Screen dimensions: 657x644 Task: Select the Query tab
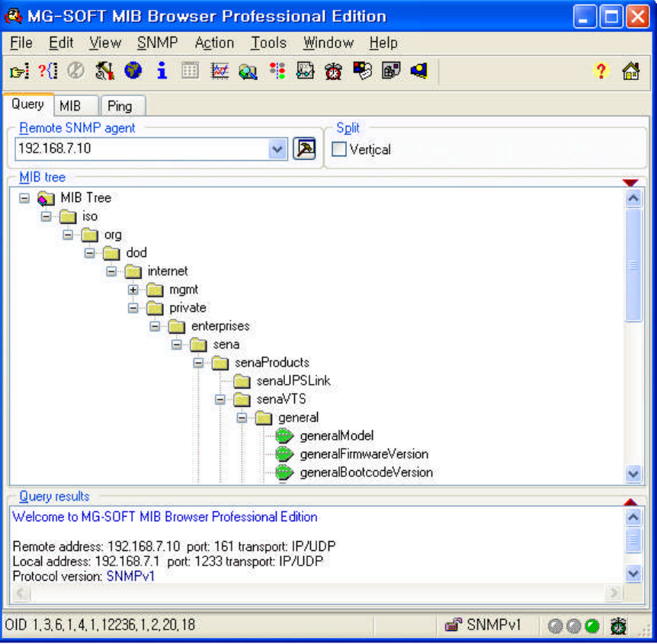pyautogui.click(x=28, y=104)
